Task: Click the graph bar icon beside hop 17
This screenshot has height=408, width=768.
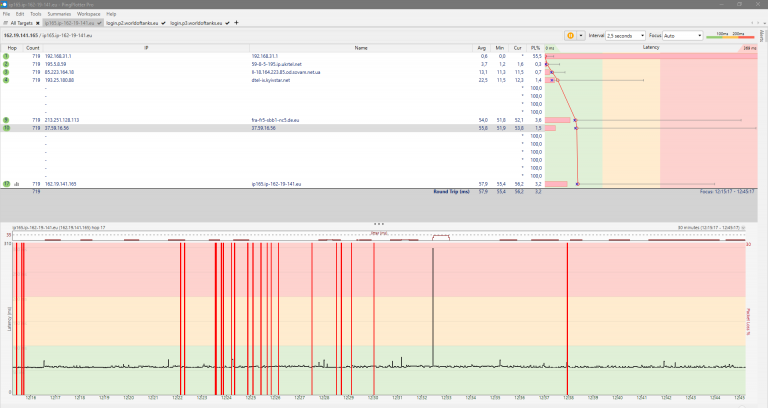Action: pyautogui.click(x=16, y=184)
